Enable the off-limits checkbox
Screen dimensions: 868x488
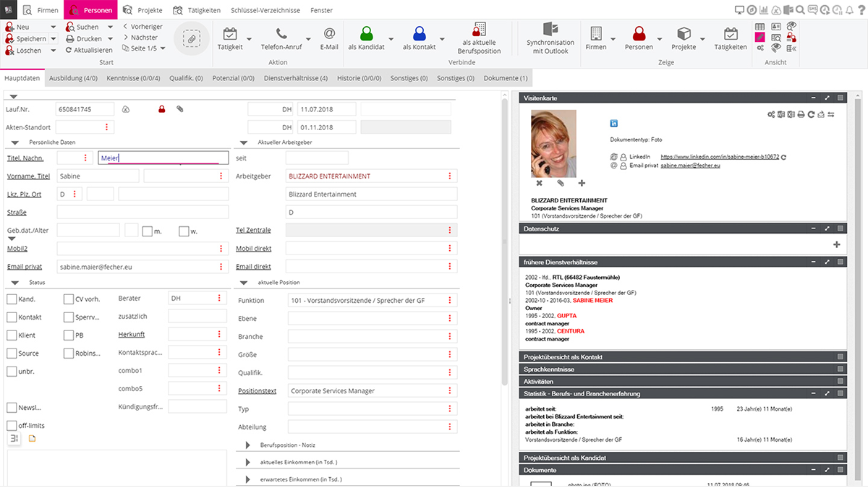[12, 426]
